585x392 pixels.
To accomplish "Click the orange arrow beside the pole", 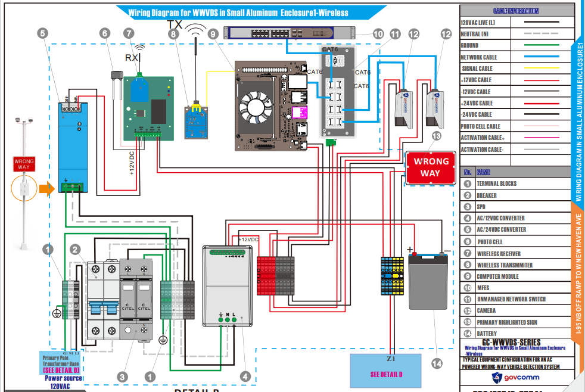I will [46, 189].
